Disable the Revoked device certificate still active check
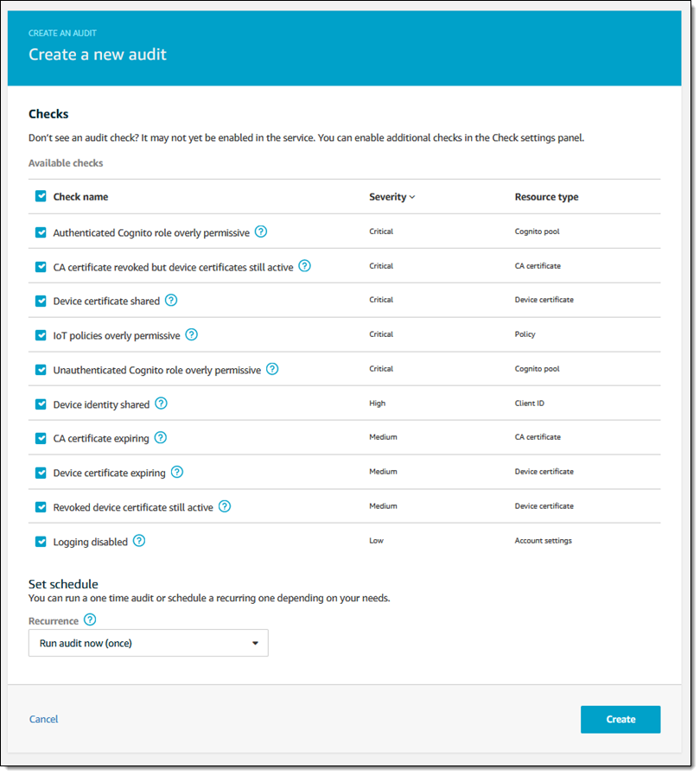 (x=41, y=507)
